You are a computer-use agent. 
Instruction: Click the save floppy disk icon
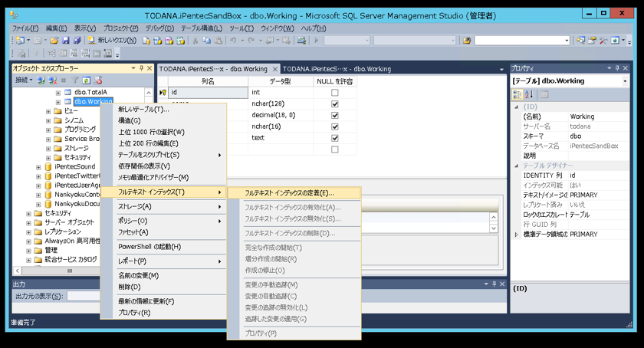65,41
